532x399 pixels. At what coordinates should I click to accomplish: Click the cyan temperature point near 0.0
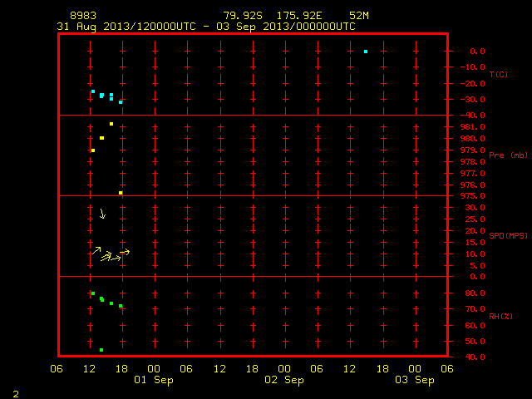click(x=366, y=52)
